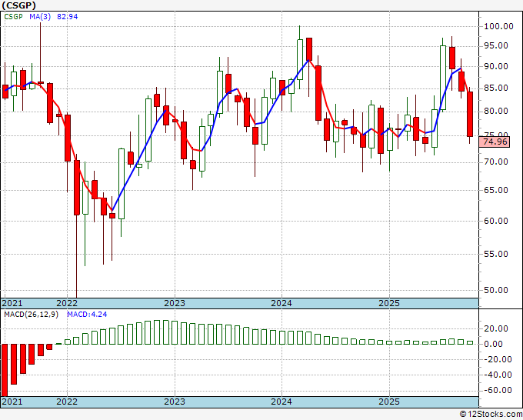The width and height of the screenshot is (523, 420).
Task: Click the 65.00 price axis label
Action: (496, 190)
